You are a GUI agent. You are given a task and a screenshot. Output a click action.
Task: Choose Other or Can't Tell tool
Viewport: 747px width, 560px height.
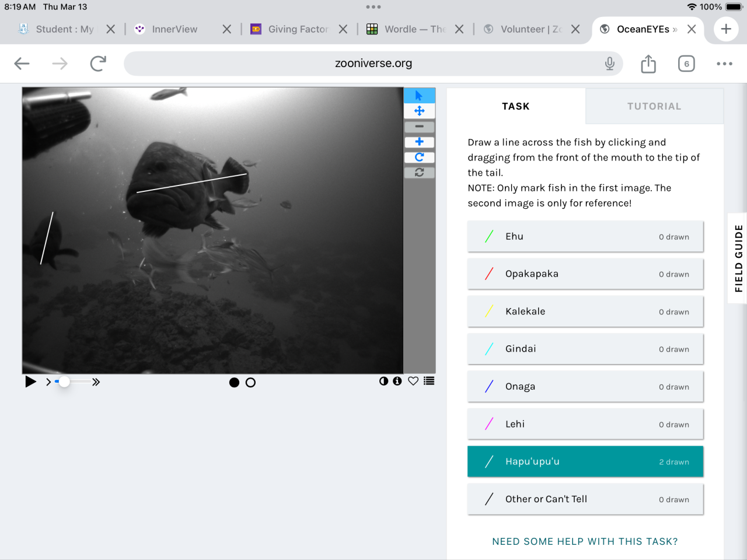[x=585, y=499]
